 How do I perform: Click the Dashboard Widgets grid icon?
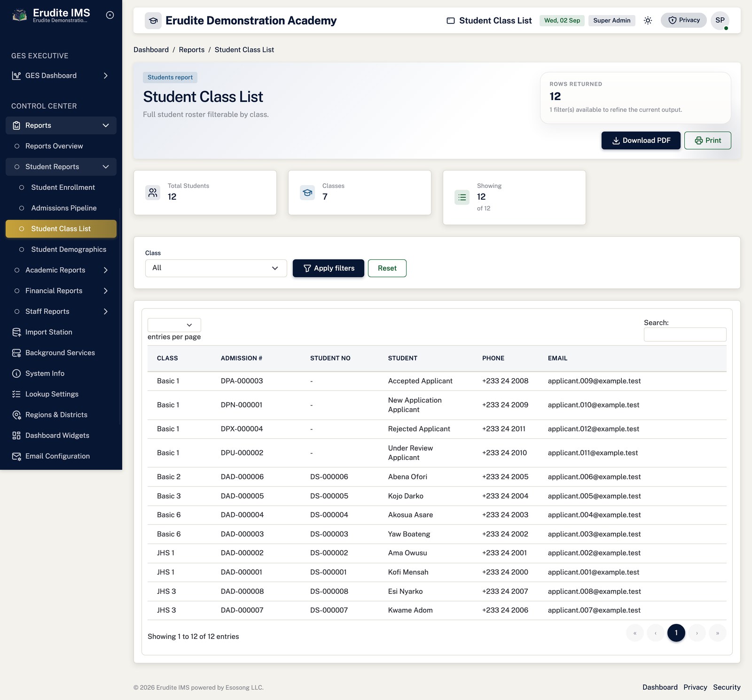tap(16, 436)
